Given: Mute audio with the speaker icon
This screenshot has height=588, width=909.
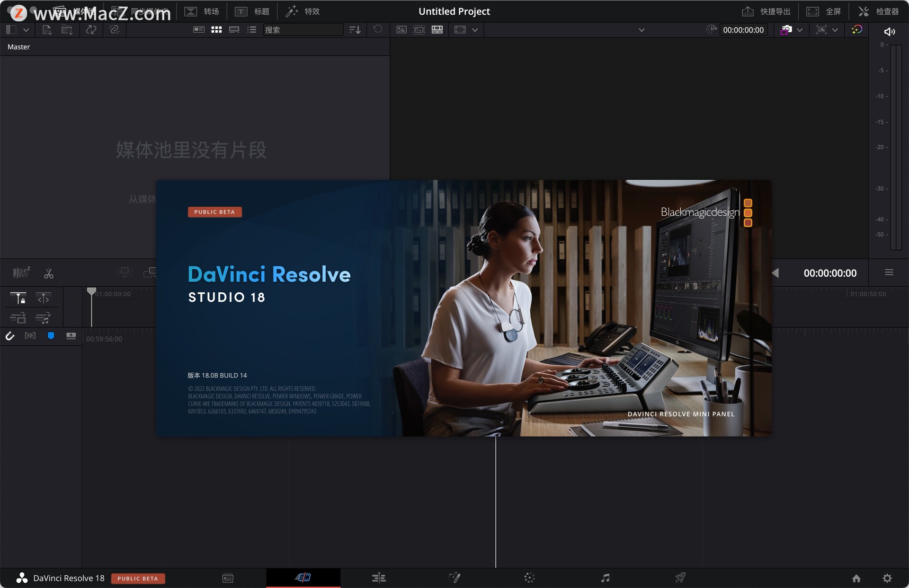Looking at the screenshot, I should [x=889, y=31].
